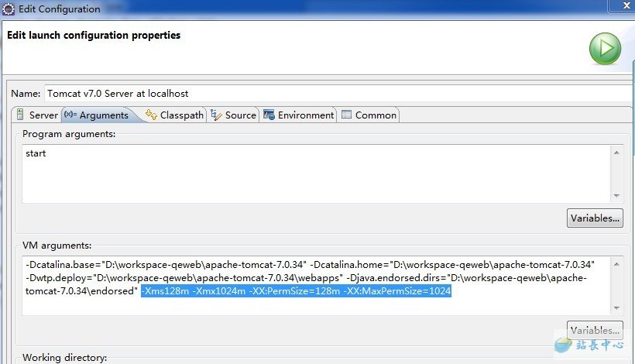Click the -Dcatalina.home argument text

tap(452, 265)
